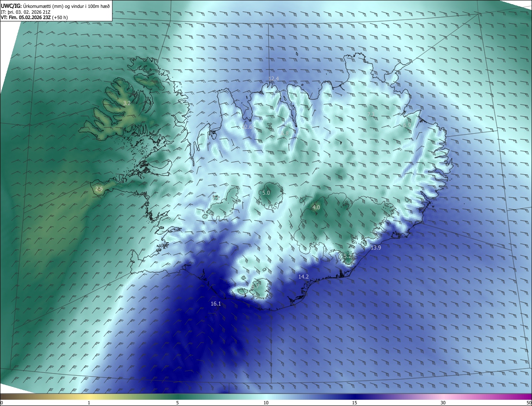Click the 2.6 value label on Snæfellsnes

click(x=99, y=189)
